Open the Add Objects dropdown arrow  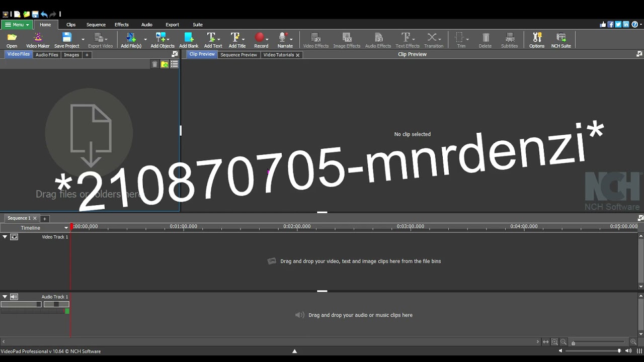pyautogui.click(x=168, y=39)
